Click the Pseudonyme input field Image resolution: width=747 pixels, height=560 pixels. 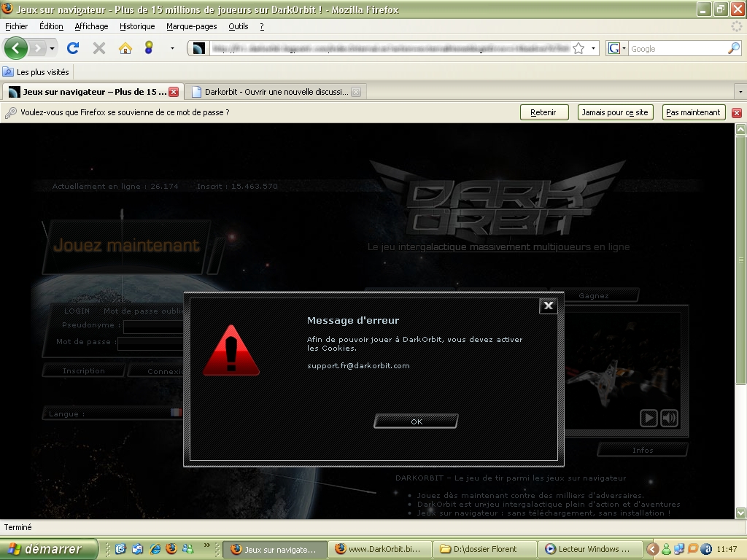(153, 326)
